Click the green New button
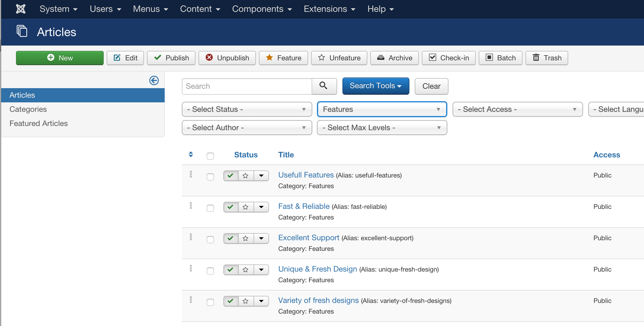The image size is (644, 326). pyautogui.click(x=60, y=58)
